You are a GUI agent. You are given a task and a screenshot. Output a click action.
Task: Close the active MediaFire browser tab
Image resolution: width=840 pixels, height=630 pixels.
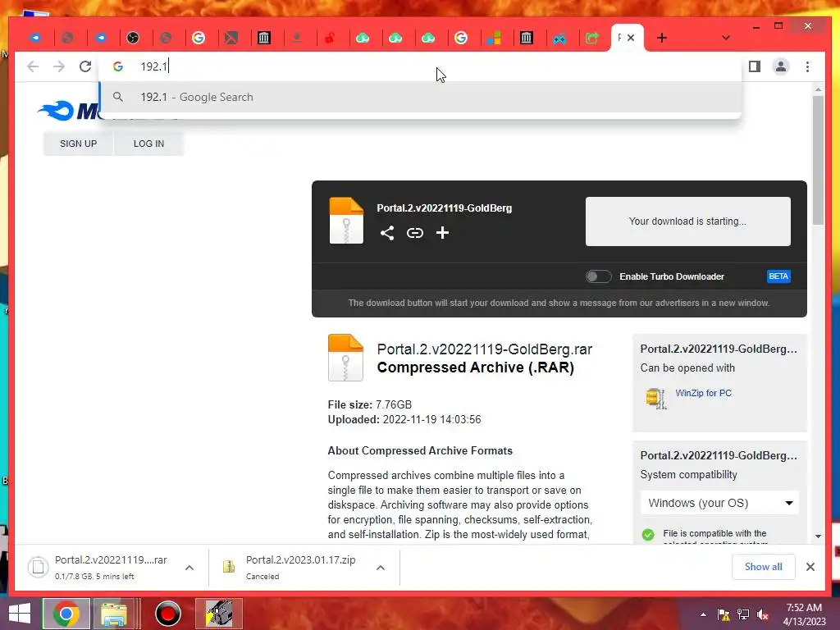[631, 38]
